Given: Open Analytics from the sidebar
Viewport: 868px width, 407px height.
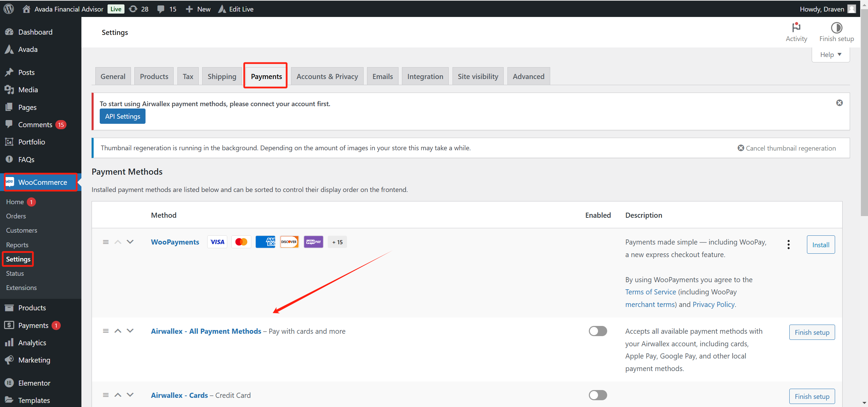Looking at the screenshot, I should (32, 342).
